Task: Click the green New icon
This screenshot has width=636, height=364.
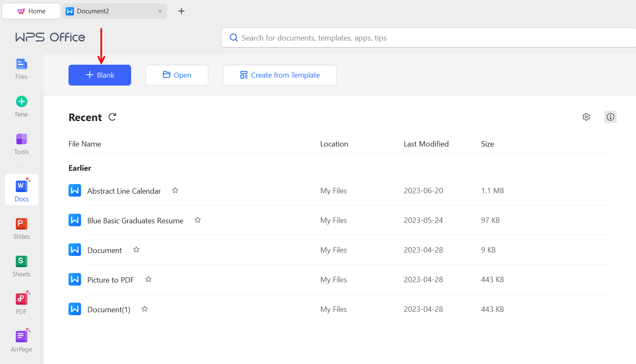Action: 21,102
